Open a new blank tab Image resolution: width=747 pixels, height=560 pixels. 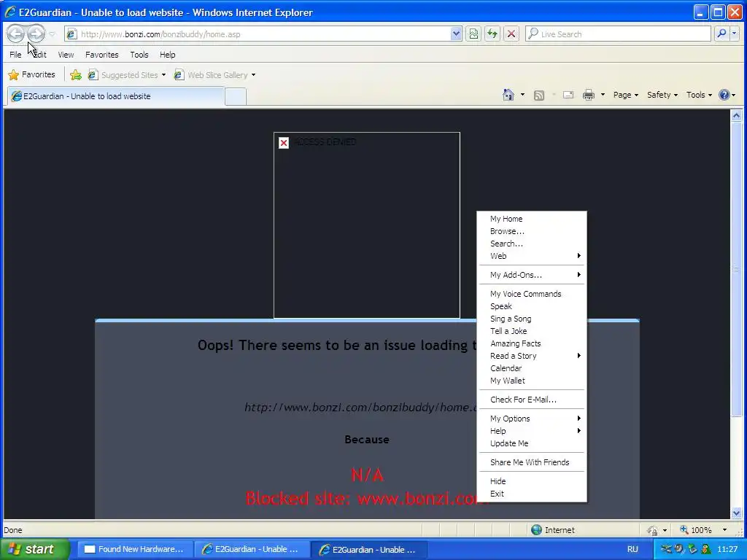[236, 97]
